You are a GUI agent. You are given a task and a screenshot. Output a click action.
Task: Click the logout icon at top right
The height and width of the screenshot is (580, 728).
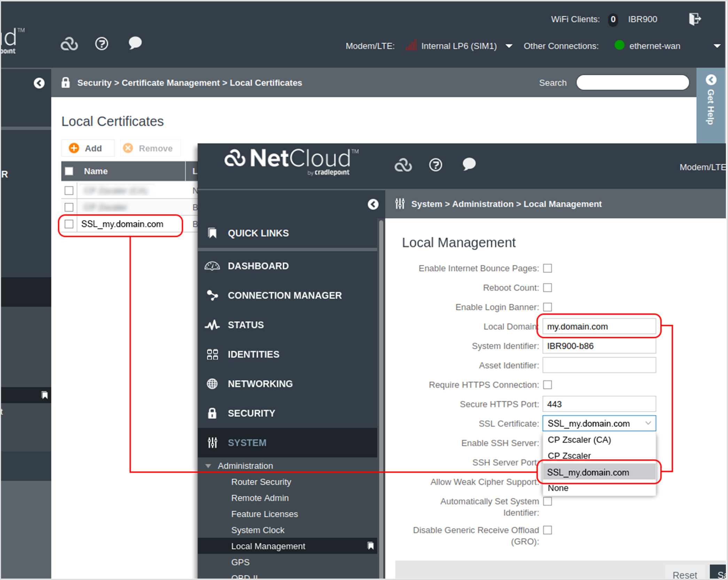click(x=695, y=19)
